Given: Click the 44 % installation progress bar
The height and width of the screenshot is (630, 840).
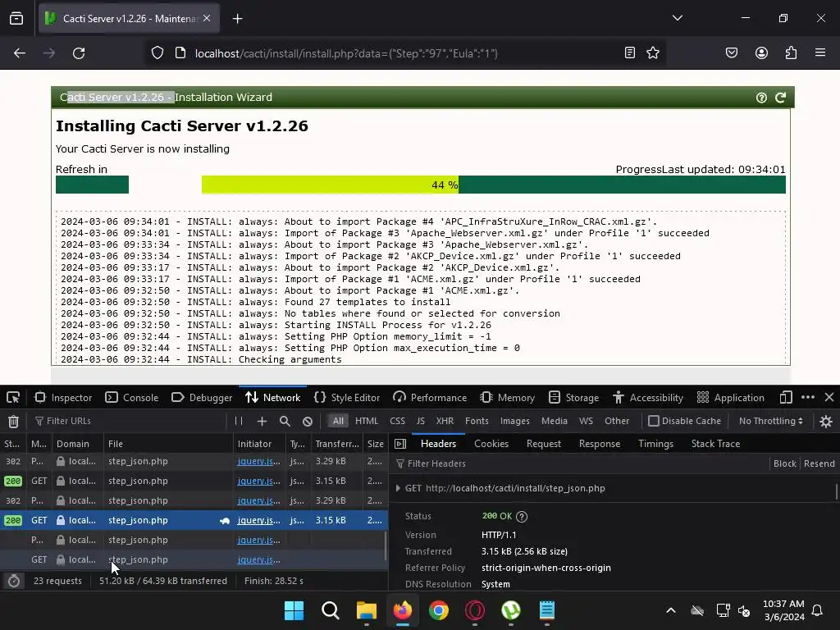Looking at the screenshot, I should pyautogui.click(x=493, y=185).
